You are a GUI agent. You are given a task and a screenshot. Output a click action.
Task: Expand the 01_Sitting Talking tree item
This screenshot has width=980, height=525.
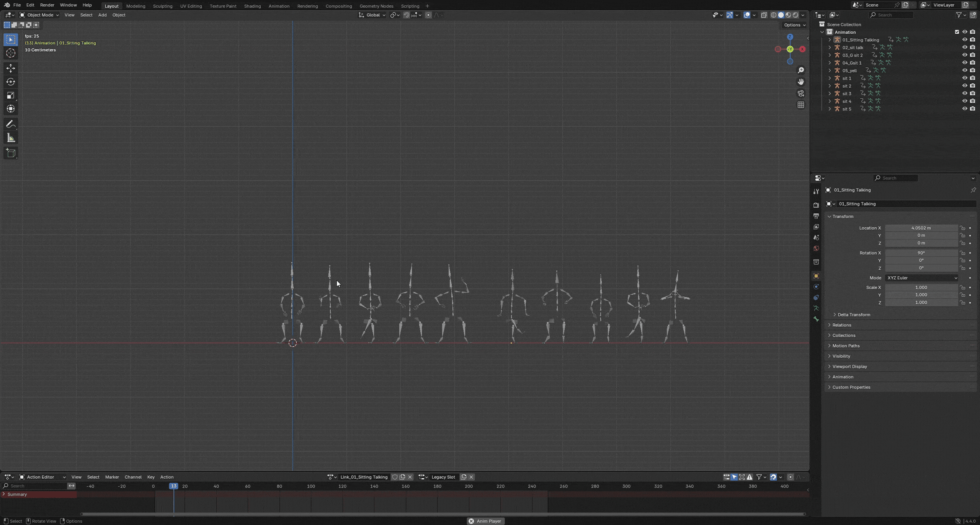click(830, 40)
